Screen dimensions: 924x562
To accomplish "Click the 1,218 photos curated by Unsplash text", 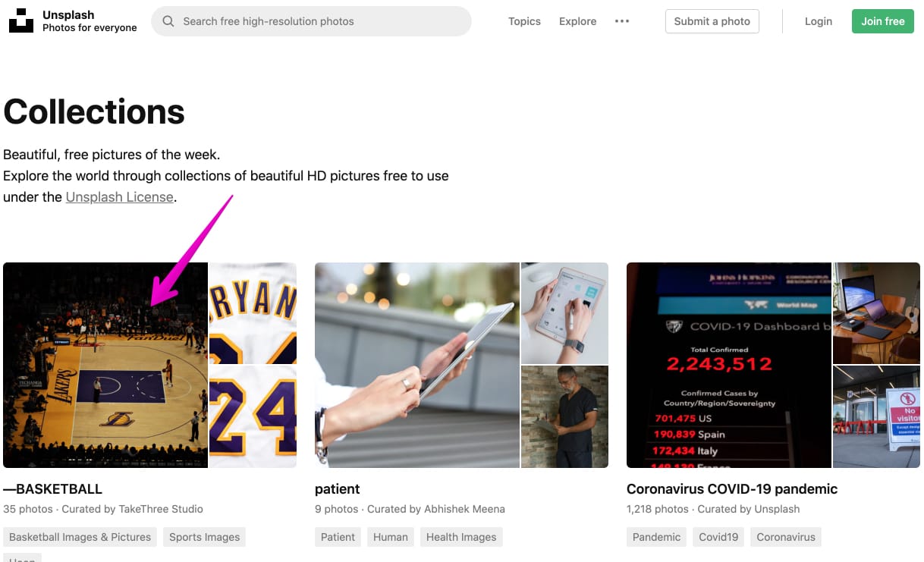I will click(x=713, y=509).
